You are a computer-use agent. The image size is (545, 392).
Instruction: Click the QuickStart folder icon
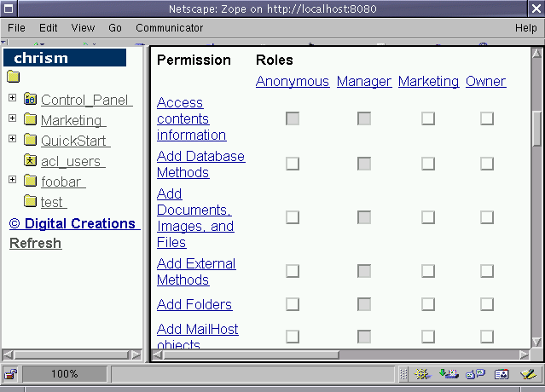tap(30, 140)
